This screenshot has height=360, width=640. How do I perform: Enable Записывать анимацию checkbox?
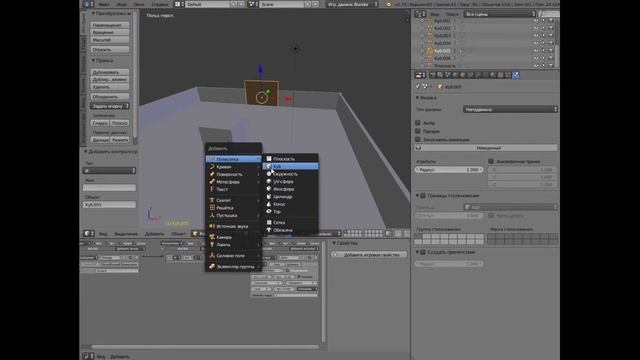coord(418,140)
